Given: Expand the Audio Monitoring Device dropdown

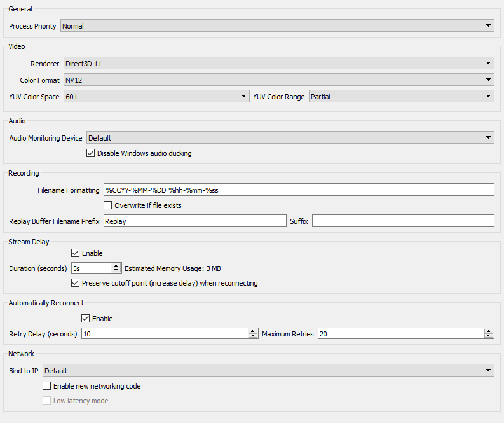Looking at the screenshot, I should 290,137.
